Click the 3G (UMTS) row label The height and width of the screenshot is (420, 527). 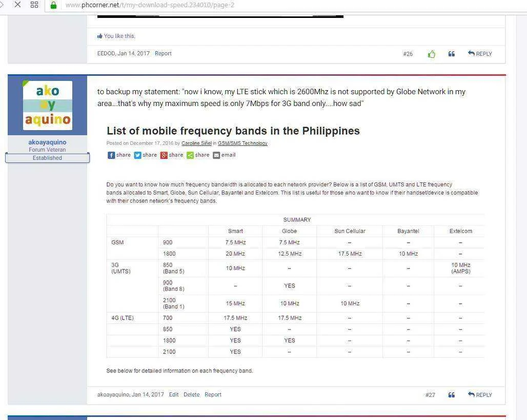[x=120, y=268]
